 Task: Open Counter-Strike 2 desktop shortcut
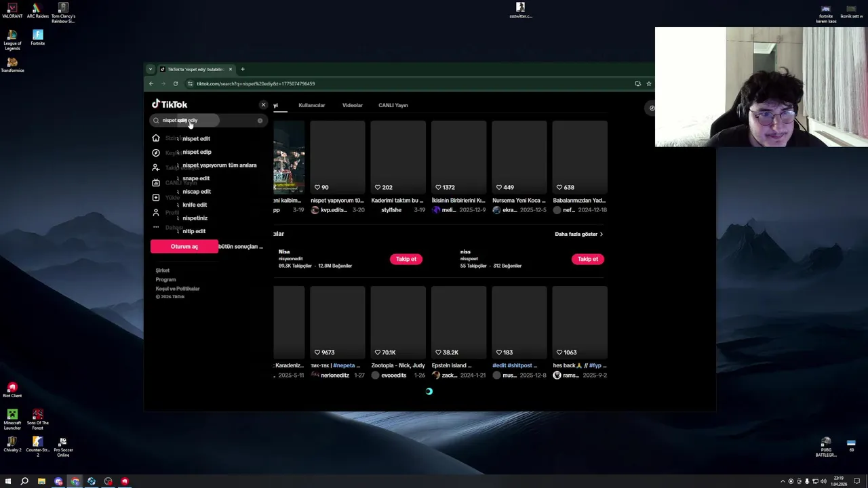pyautogui.click(x=38, y=447)
